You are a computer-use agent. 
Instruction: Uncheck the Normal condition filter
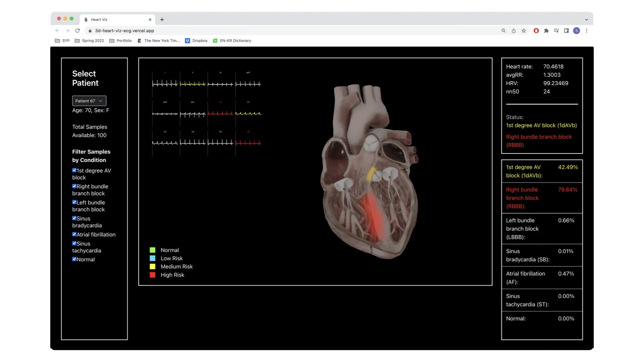74,259
